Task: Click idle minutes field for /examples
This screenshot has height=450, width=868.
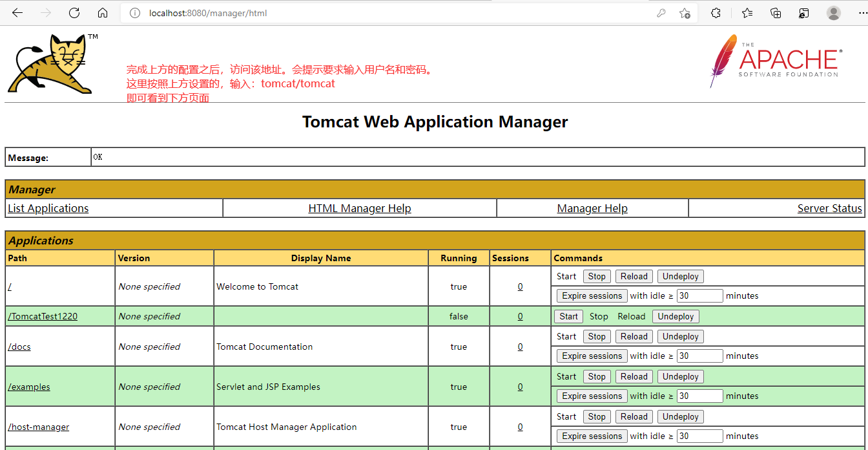Action: pyautogui.click(x=699, y=396)
